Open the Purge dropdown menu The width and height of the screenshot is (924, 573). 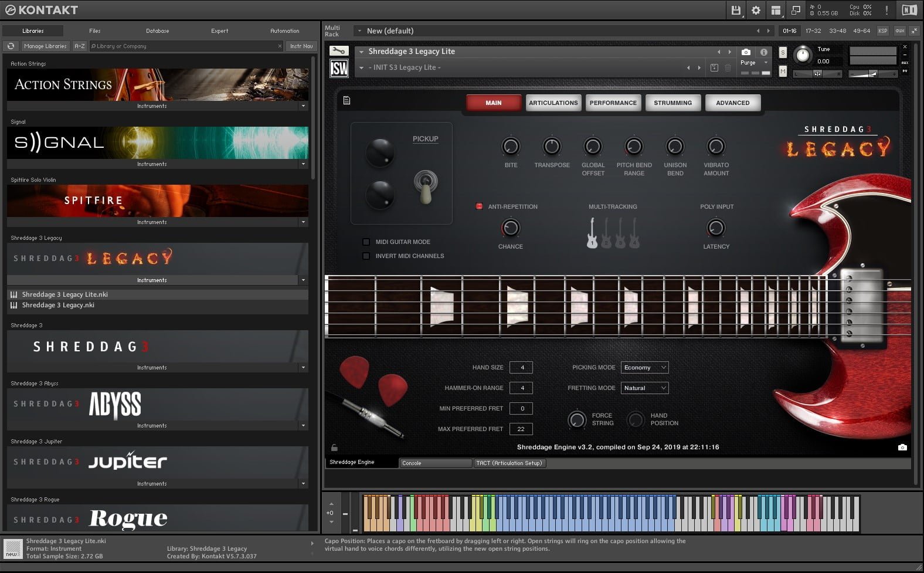click(754, 63)
